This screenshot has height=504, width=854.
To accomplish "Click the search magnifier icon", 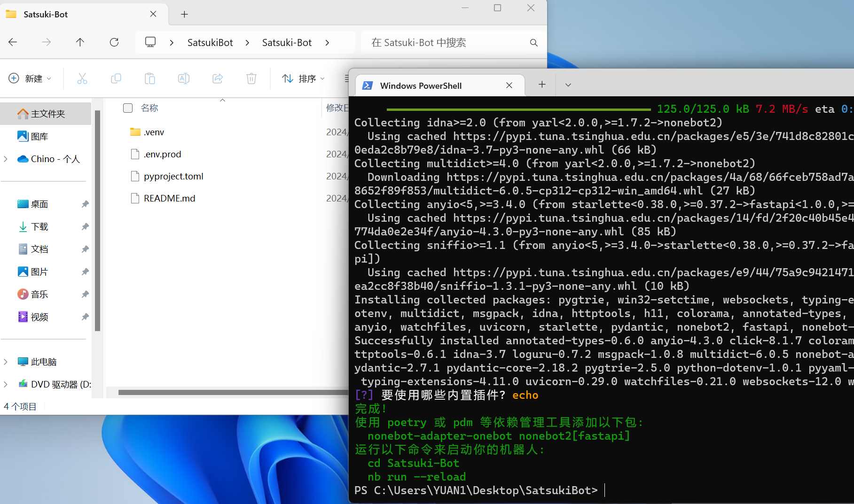I will point(533,43).
